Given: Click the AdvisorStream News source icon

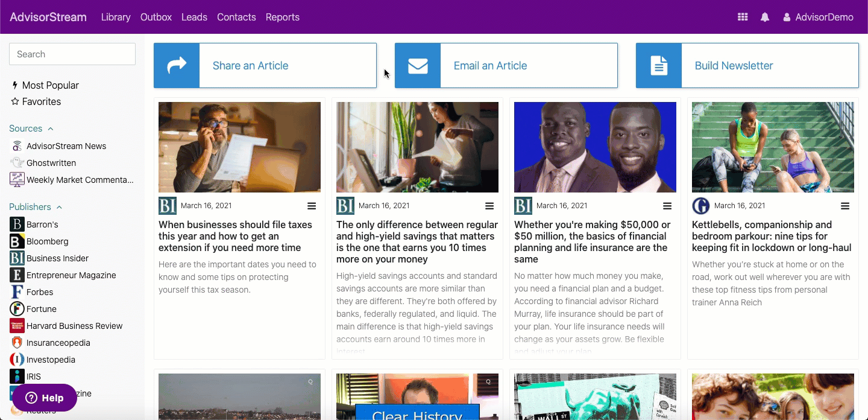Looking at the screenshot, I should 17,146.
